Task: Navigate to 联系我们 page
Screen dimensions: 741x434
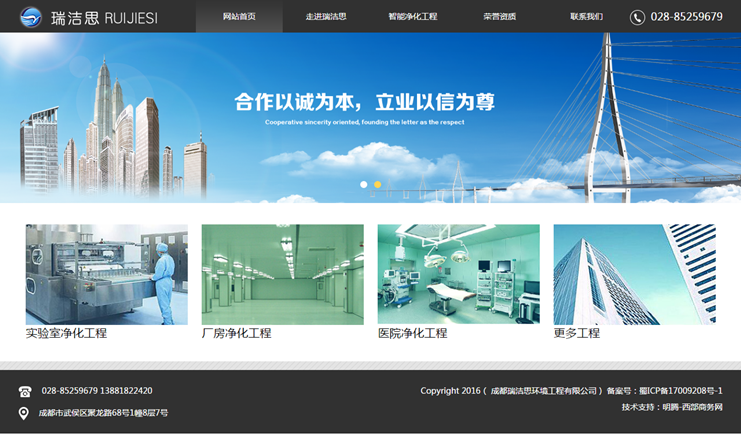Action: [587, 17]
